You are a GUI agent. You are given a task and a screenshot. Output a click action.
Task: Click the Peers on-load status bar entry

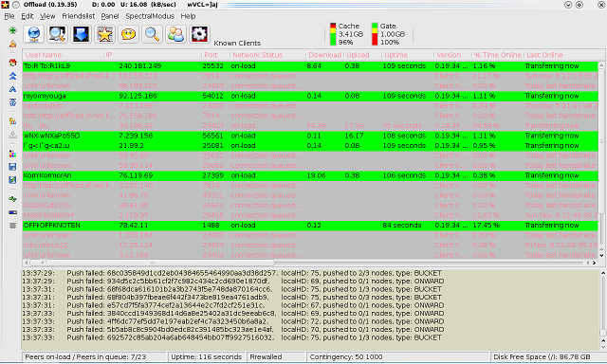(94, 357)
